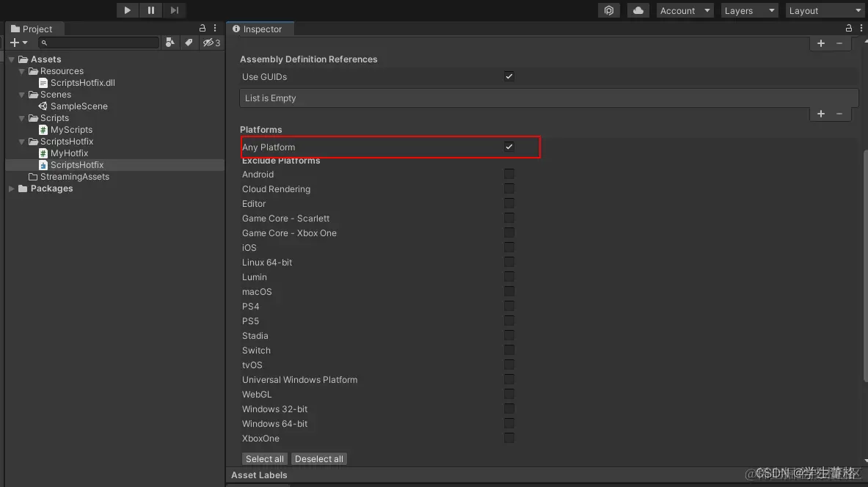Open the Layout dropdown
868x487 pixels.
(x=825, y=10)
